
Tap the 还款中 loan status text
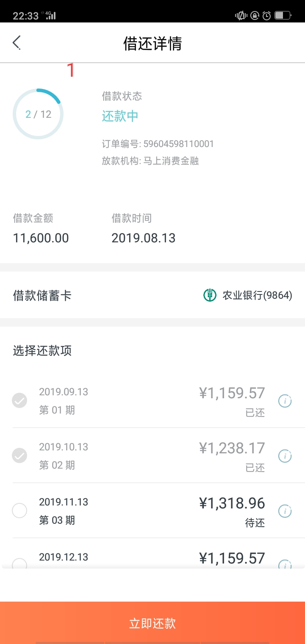point(120,116)
